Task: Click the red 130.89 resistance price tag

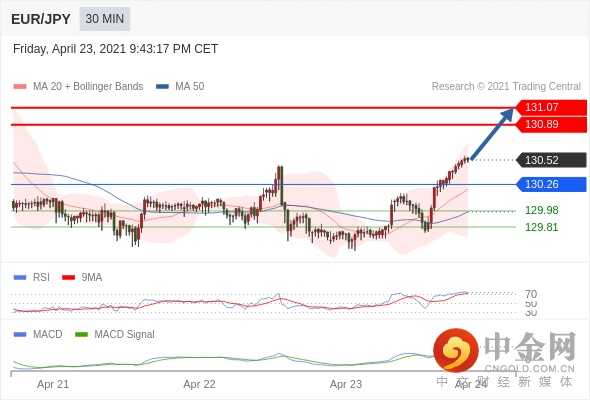Action: pyautogui.click(x=550, y=125)
